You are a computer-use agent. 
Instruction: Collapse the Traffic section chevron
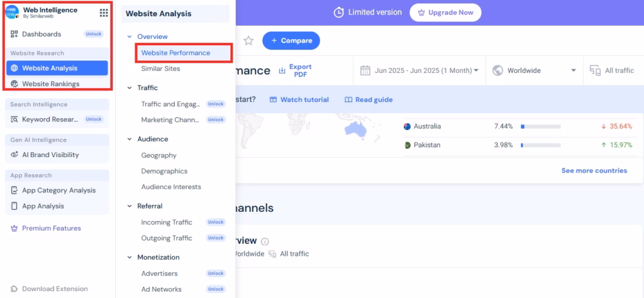click(x=130, y=88)
